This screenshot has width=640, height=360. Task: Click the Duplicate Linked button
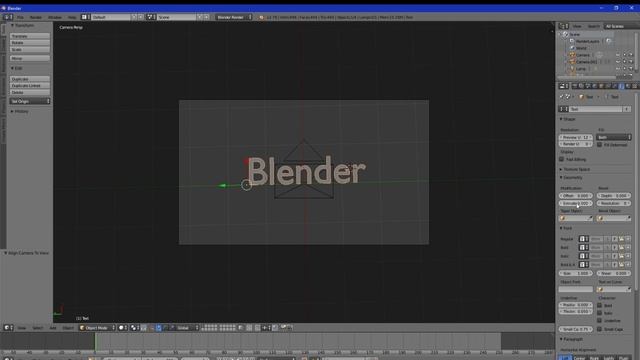[30, 86]
